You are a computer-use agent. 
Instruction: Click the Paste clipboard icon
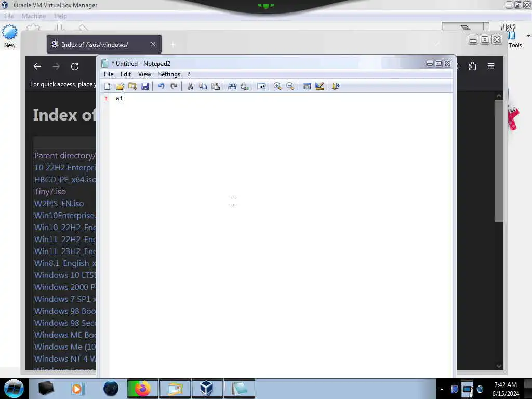pos(216,86)
